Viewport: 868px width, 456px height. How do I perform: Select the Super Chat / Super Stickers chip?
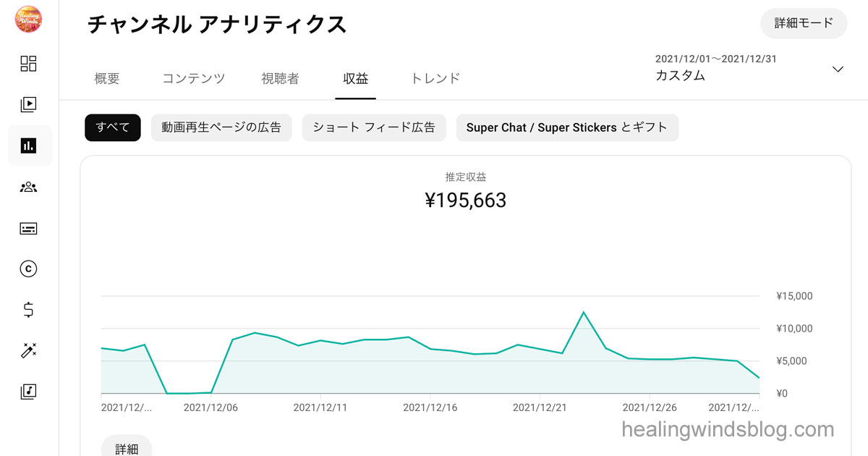pyautogui.click(x=567, y=127)
